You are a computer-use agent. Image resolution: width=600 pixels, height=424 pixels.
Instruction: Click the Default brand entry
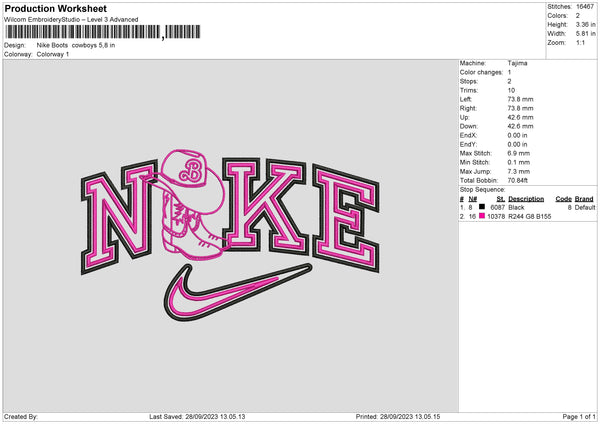click(585, 207)
